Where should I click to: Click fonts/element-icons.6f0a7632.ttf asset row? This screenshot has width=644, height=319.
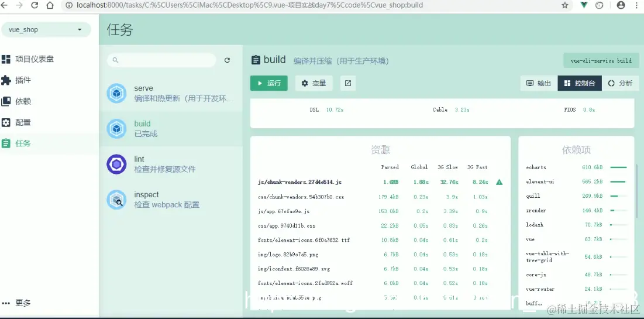(380, 240)
